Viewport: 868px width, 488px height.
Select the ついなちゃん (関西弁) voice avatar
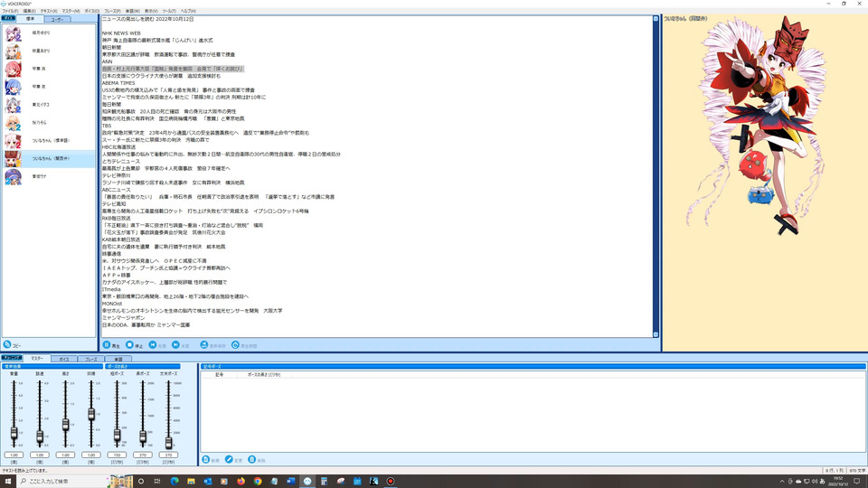point(14,159)
